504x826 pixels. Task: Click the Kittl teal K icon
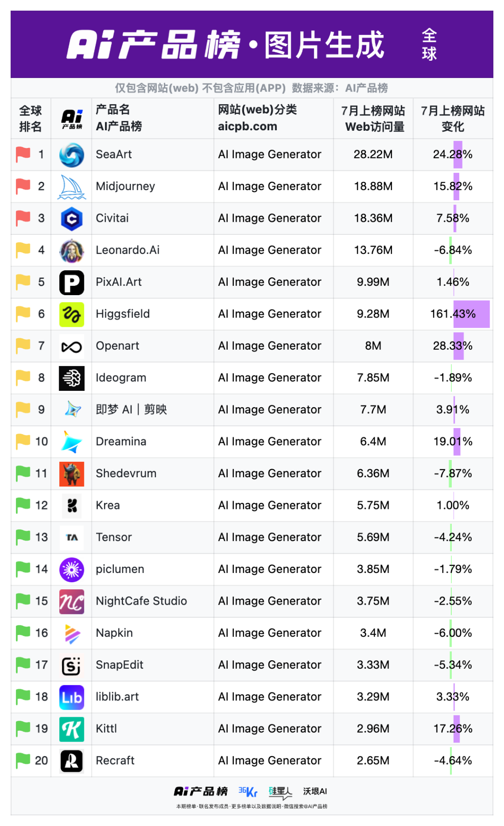71,729
